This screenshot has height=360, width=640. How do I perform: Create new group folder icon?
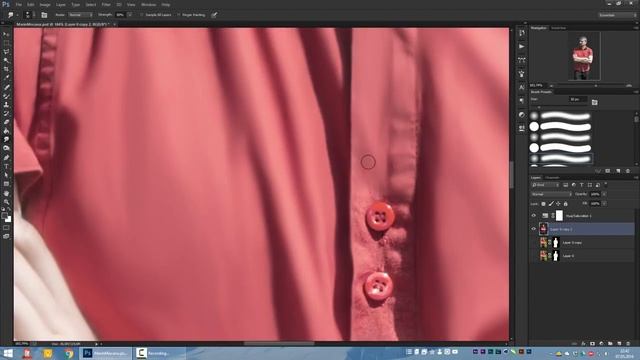click(x=610, y=344)
